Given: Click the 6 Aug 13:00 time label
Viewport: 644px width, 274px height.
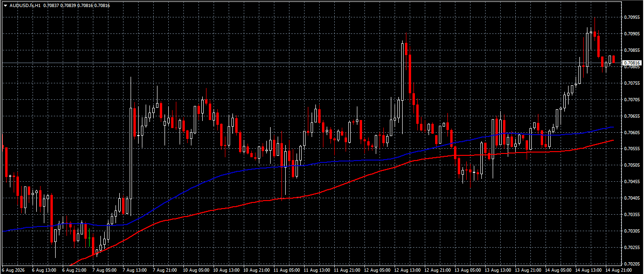Looking at the screenshot, I should (x=44, y=271).
